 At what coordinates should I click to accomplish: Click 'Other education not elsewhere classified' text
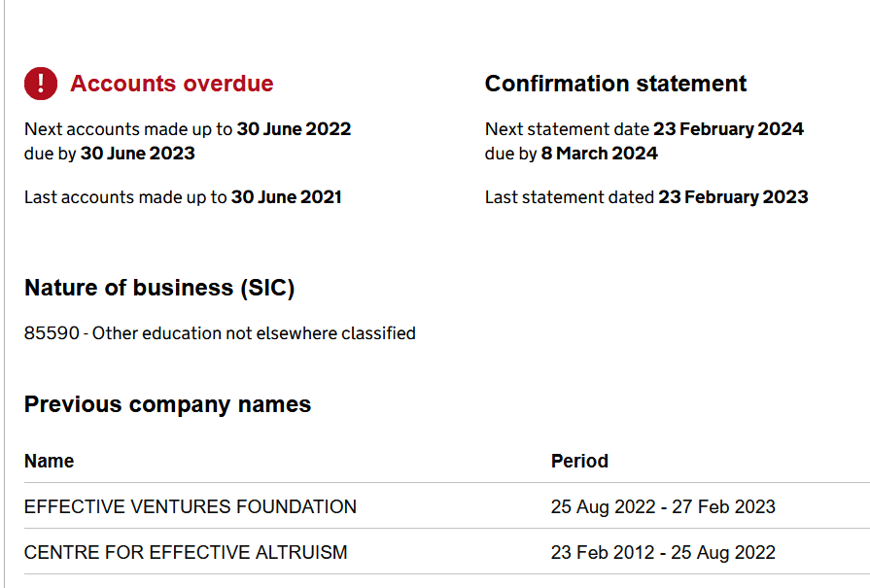pos(254,333)
